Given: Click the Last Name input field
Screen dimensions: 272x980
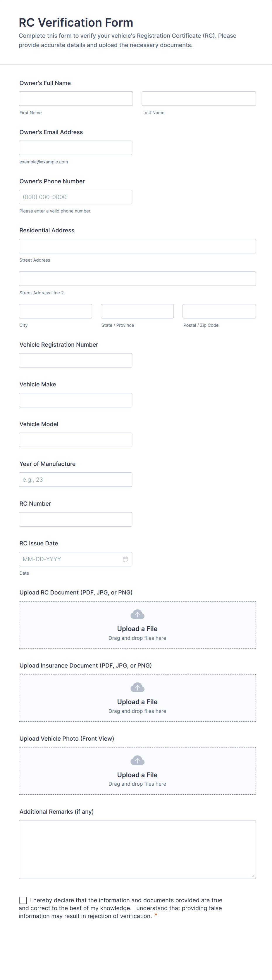Looking at the screenshot, I should click(x=199, y=98).
